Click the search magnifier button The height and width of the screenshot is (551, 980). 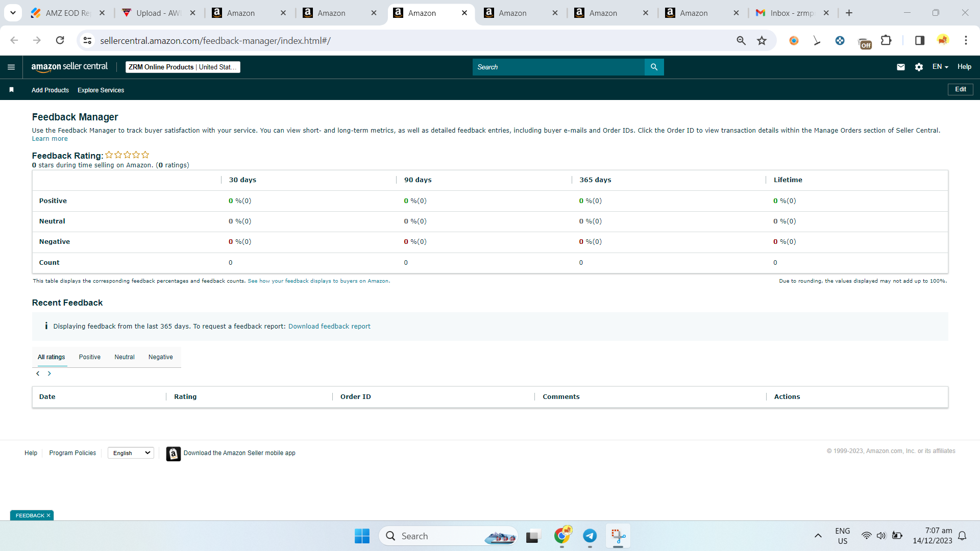pyautogui.click(x=654, y=67)
